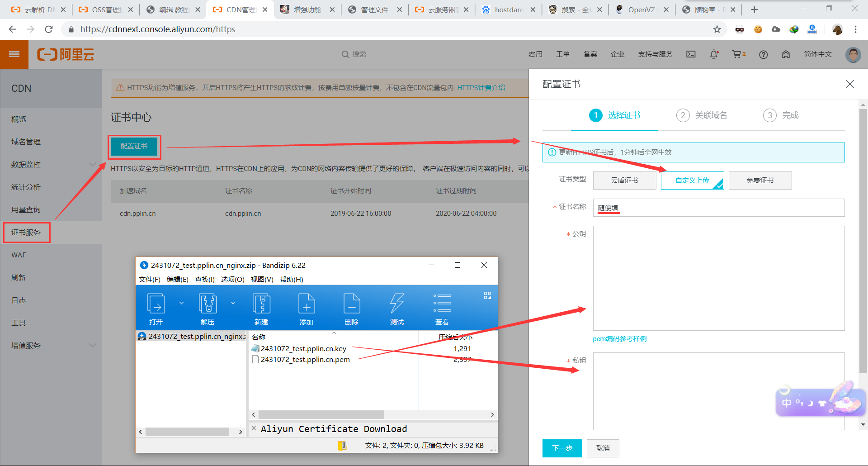Open the shopping cart icon in Aliyun header

coord(737,54)
